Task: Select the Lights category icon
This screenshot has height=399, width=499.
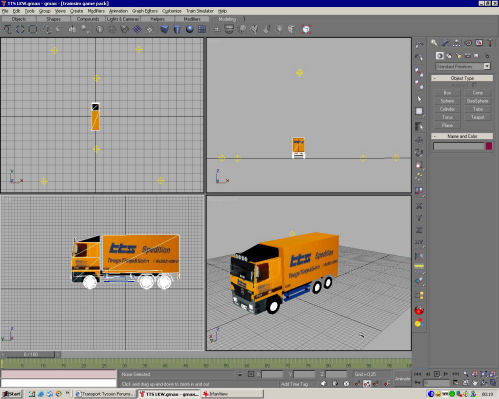Action: (459, 56)
